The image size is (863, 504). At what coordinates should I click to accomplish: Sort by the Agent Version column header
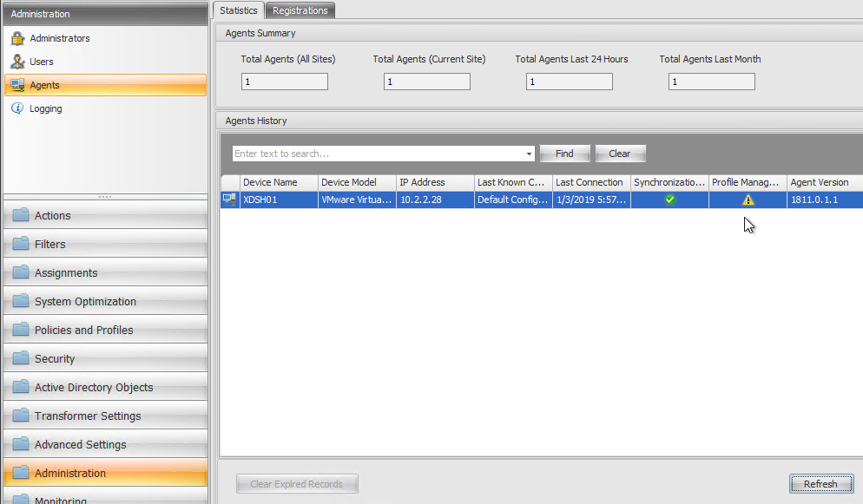825,182
